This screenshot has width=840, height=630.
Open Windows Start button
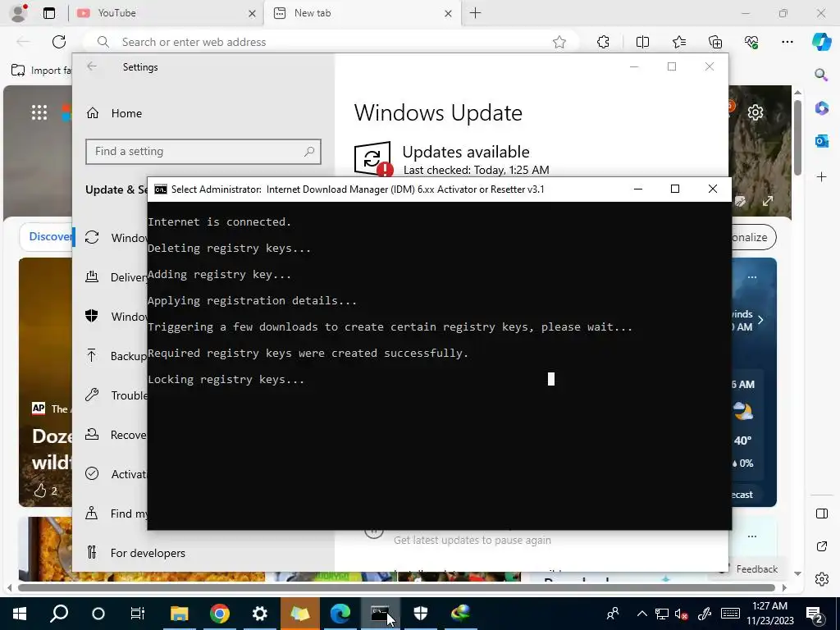coord(20,614)
